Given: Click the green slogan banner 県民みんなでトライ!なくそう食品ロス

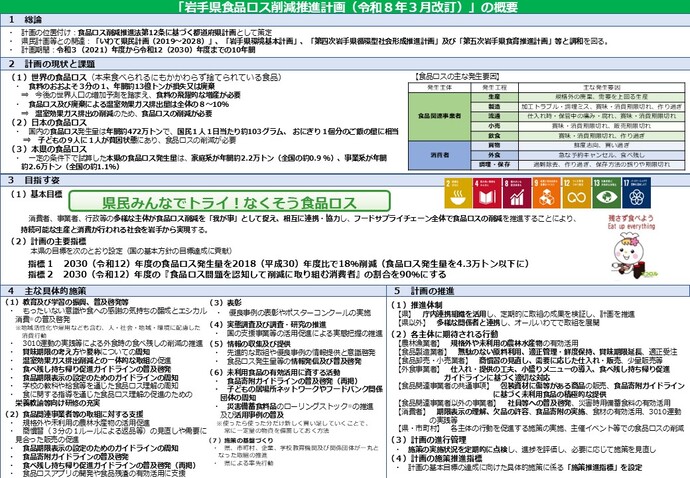Looking at the screenshot, I should pyautogui.click(x=229, y=202).
